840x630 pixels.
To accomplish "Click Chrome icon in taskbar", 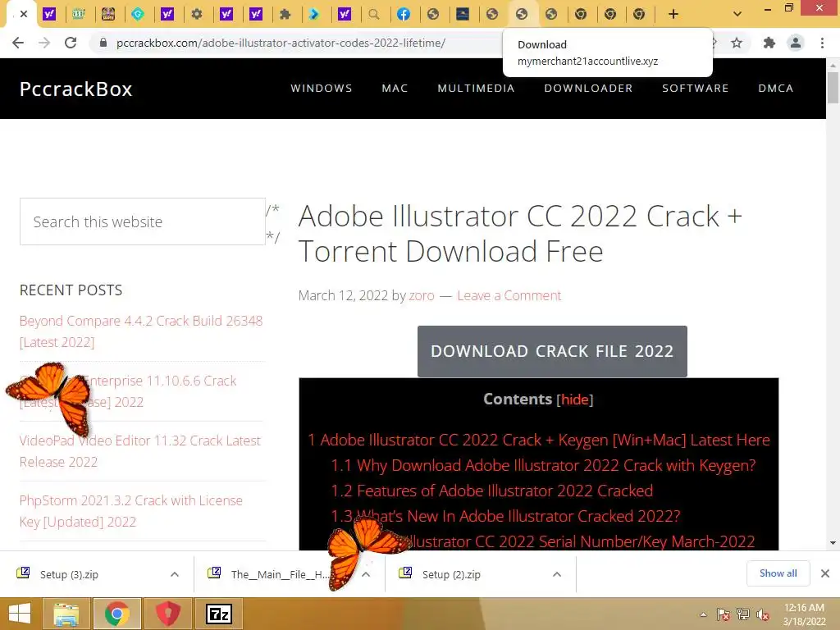I will pyautogui.click(x=117, y=614).
